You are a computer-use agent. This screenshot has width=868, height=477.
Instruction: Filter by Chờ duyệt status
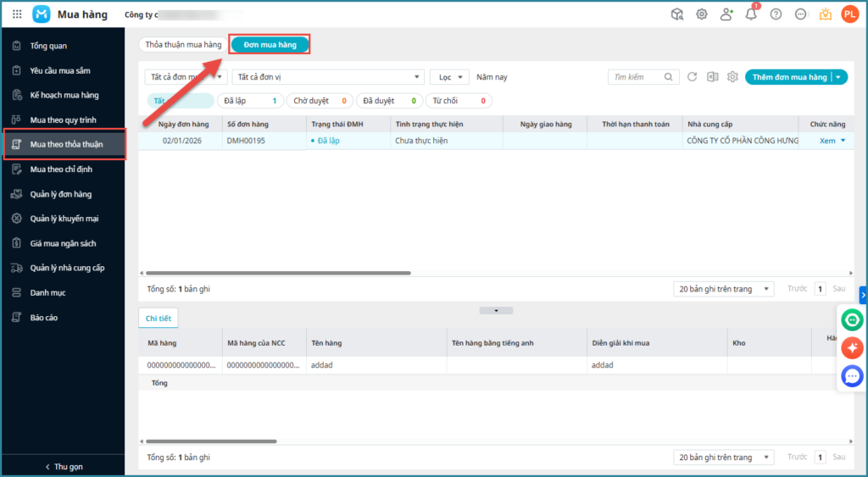pyautogui.click(x=320, y=101)
